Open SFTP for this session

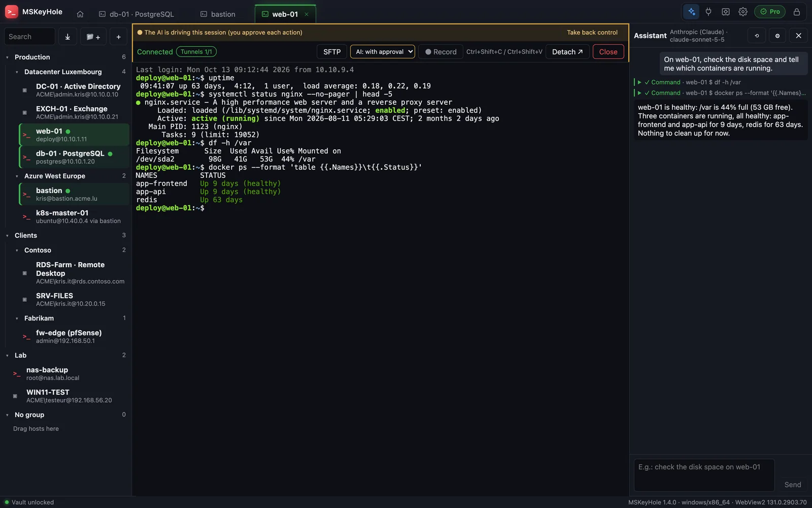click(332, 52)
